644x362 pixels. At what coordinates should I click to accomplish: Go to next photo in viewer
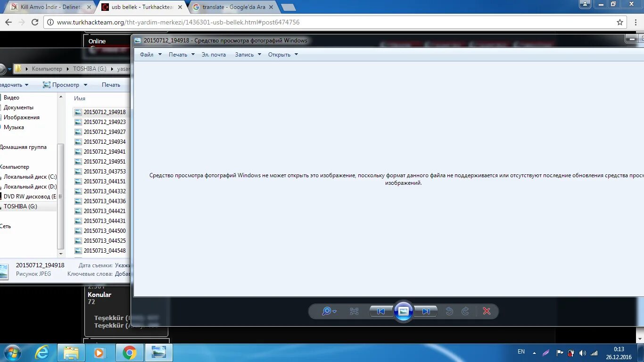426,311
